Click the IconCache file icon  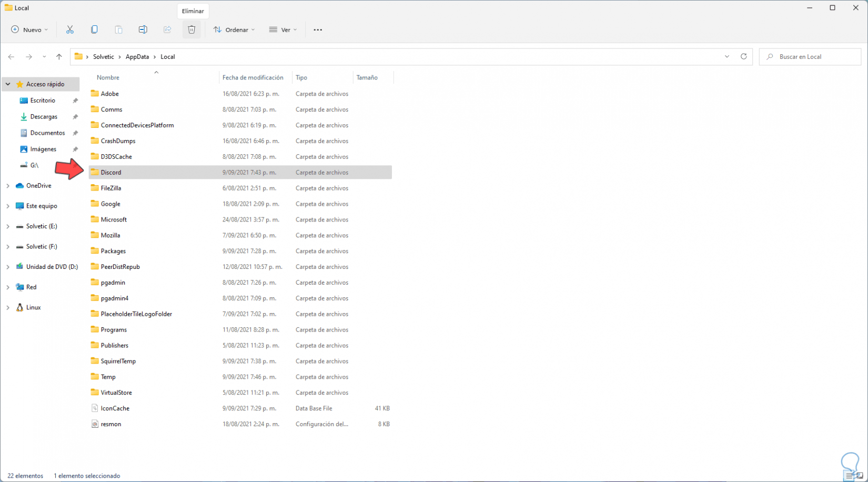point(95,408)
